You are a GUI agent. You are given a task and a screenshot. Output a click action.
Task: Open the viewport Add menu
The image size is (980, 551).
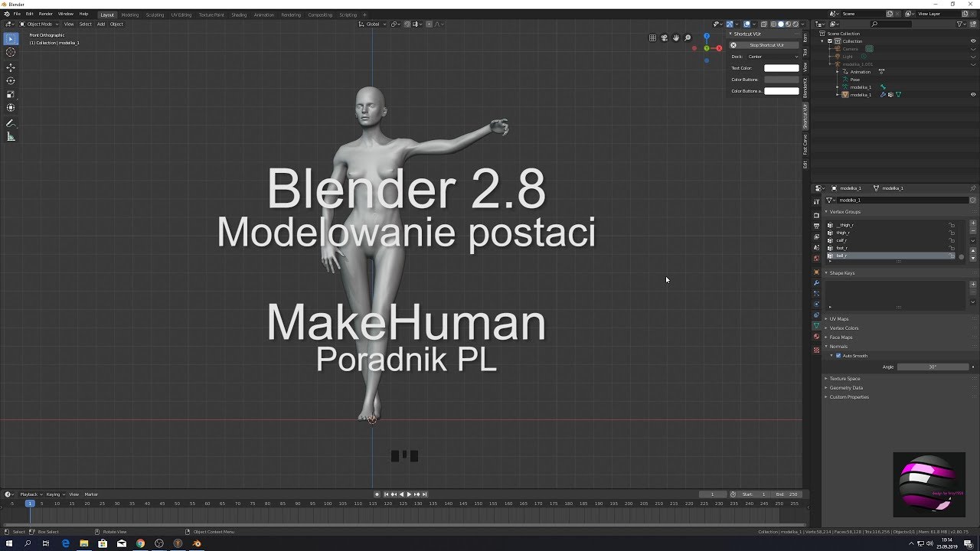(100, 24)
